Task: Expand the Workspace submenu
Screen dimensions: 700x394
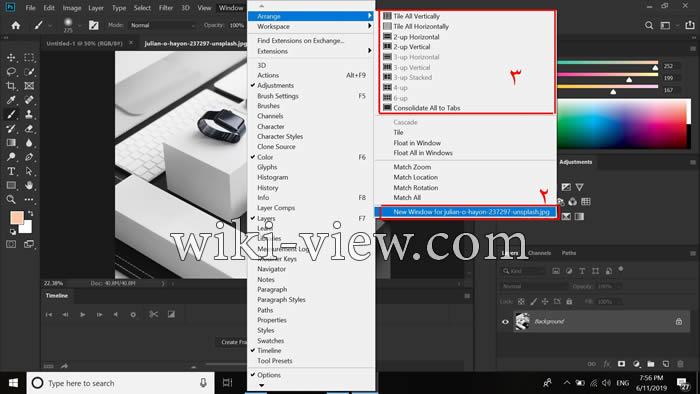Action: tap(311, 26)
